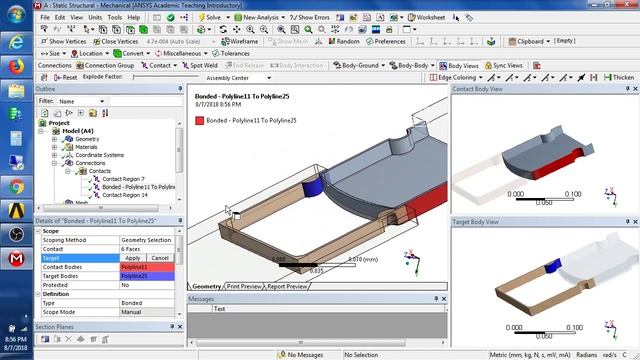Click Apply for Target selection
Image resolution: width=640 pixels, height=360 pixels.
coord(133,258)
